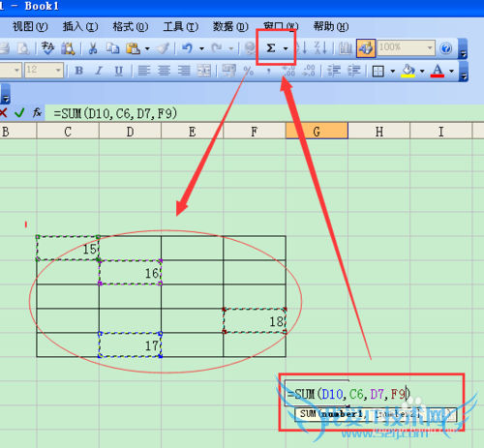Apply the yellow Fill Color
The image size is (484, 448).
point(408,71)
